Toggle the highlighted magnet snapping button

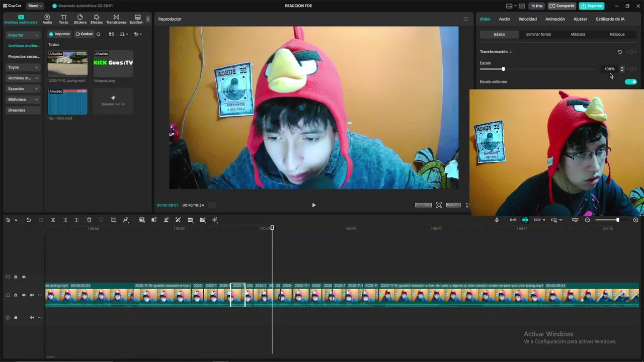525,220
